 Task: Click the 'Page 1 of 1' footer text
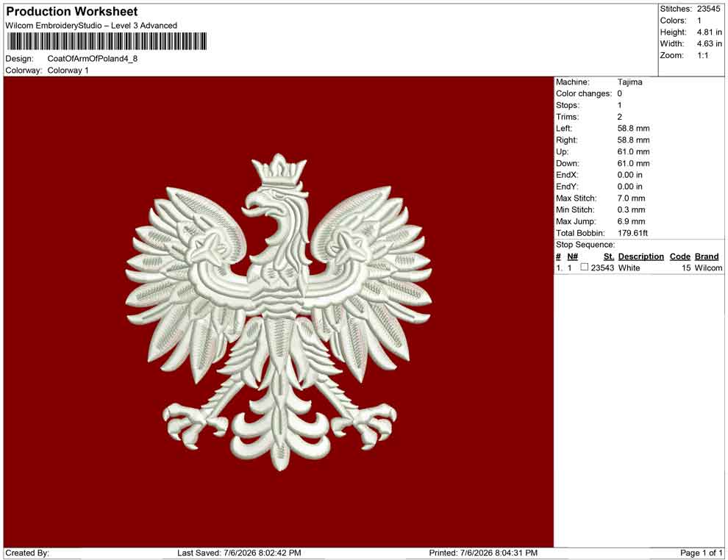(701, 553)
